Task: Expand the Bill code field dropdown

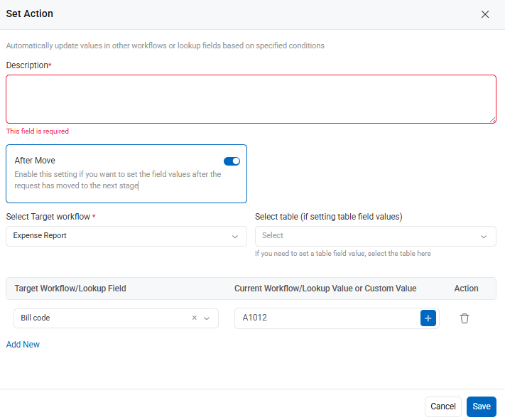Action: pyautogui.click(x=207, y=318)
